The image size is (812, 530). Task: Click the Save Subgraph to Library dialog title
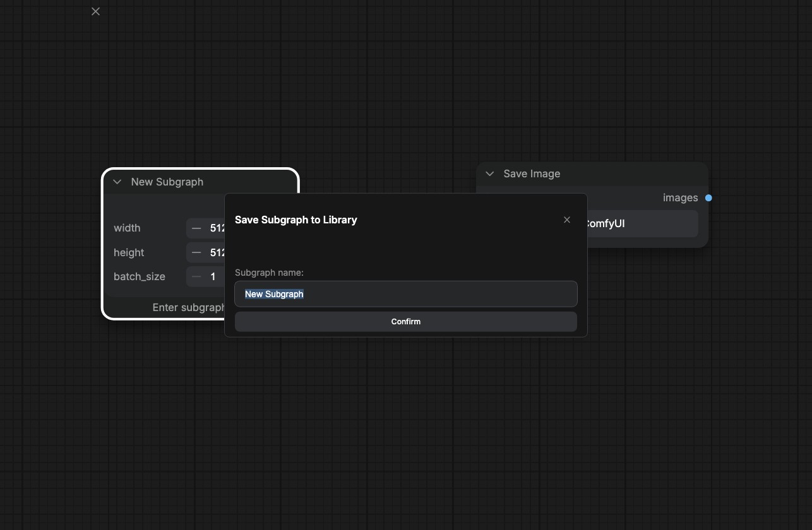click(x=296, y=220)
